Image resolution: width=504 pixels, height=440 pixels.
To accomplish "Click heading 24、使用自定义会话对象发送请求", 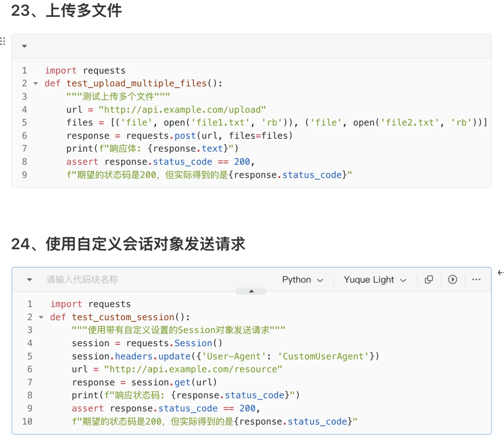I will click(128, 244).
